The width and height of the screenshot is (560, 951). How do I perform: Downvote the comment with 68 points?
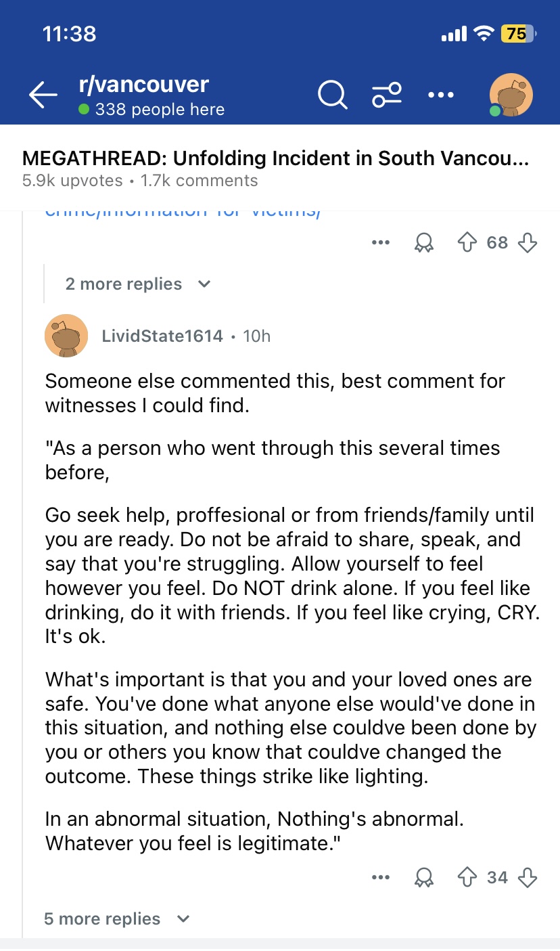point(528,242)
